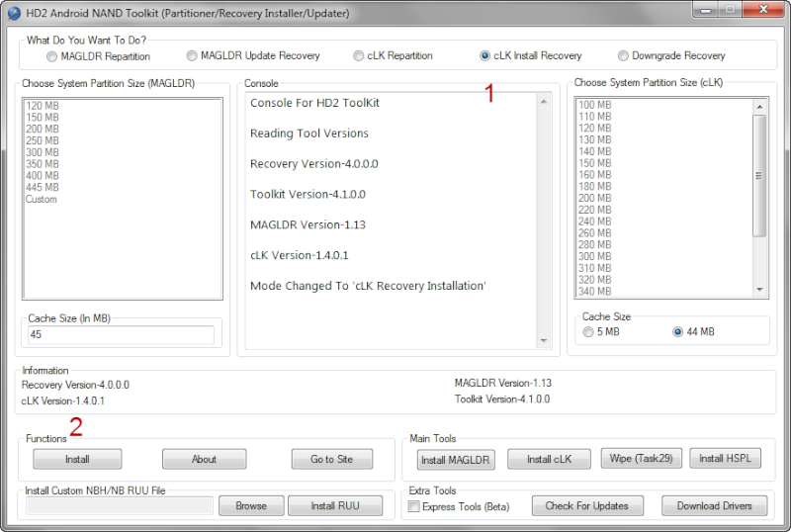This screenshot has width=791, height=532.
Task: Click console line 'Reading Tool Versions'
Action: click(309, 133)
